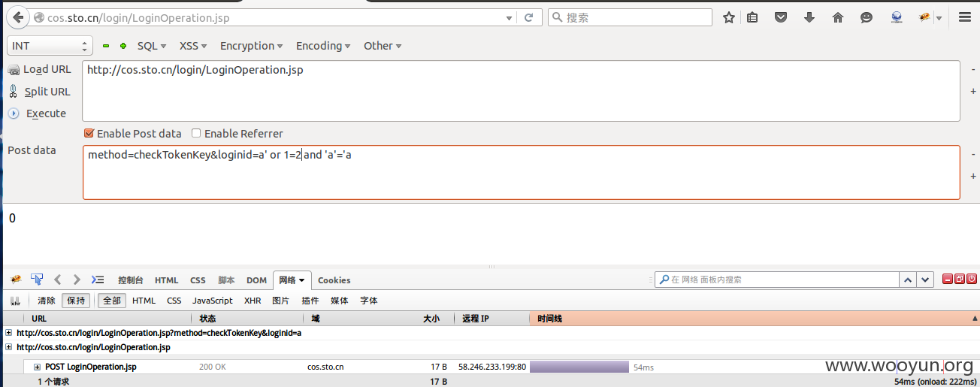Open the smiley chat icon
The width and height of the screenshot is (980, 387).
[x=867, y=17]
